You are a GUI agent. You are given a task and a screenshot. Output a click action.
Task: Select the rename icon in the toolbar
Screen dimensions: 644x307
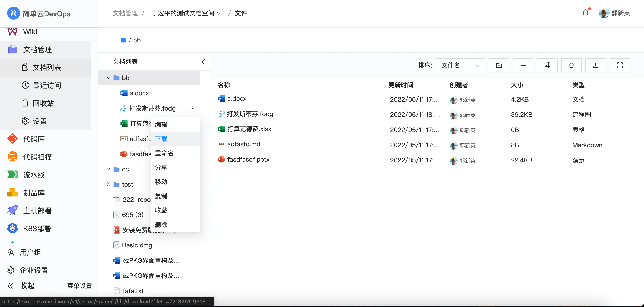547,65
